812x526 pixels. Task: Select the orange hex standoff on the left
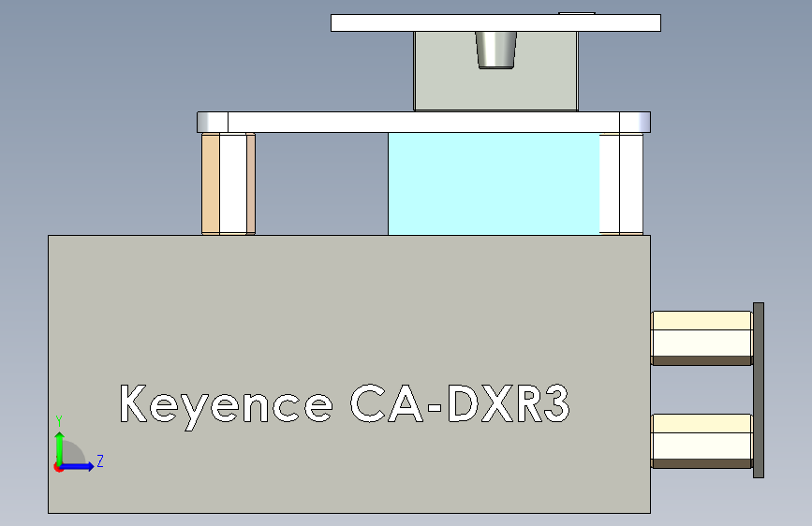click(229, 183)
